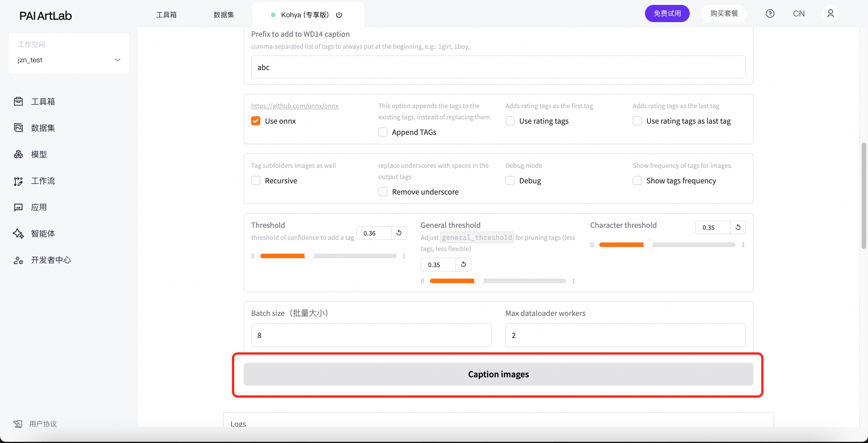868x443 pixels.
Task: Enable the Append TAGs checkbox
Action: coord(383,132)
